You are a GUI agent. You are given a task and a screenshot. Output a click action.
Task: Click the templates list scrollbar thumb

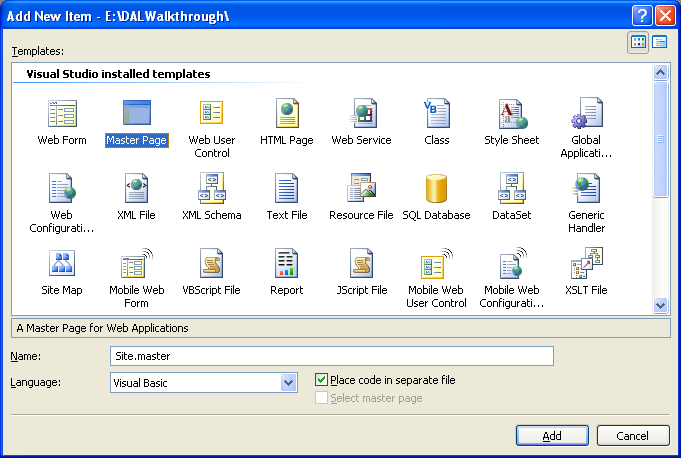point(661,139)
